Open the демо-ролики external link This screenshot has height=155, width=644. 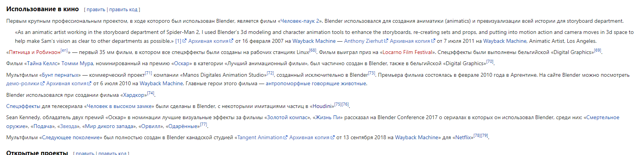(25, 83)
